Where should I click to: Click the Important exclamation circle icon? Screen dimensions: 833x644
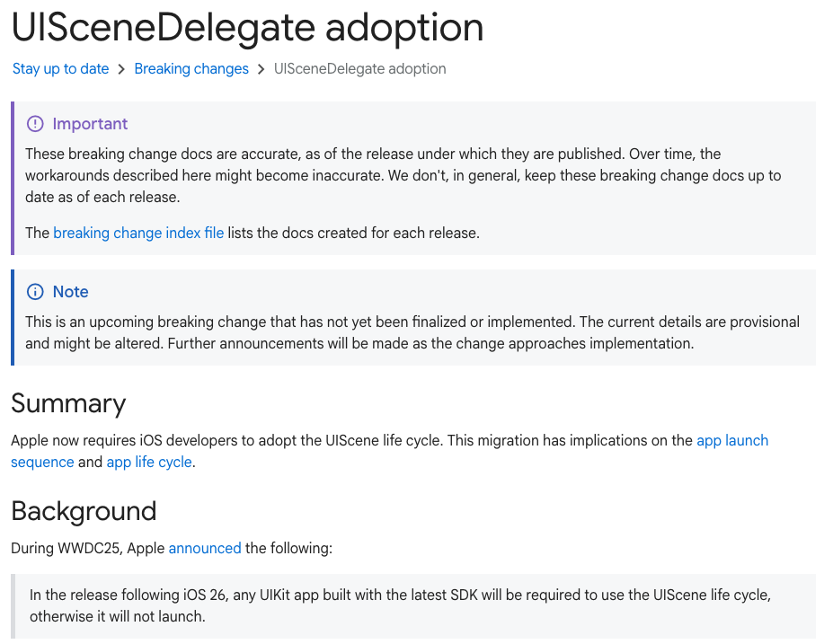(35, 124)
